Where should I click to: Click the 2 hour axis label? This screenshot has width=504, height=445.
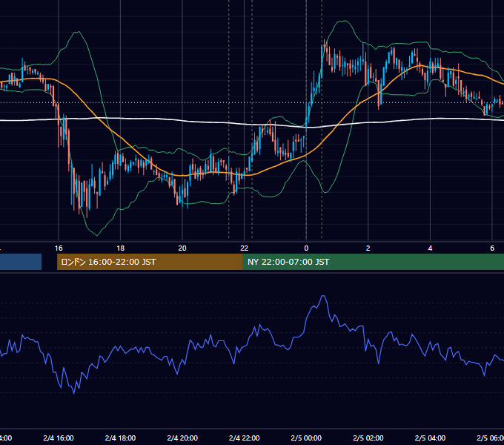(x=368, y=248)
